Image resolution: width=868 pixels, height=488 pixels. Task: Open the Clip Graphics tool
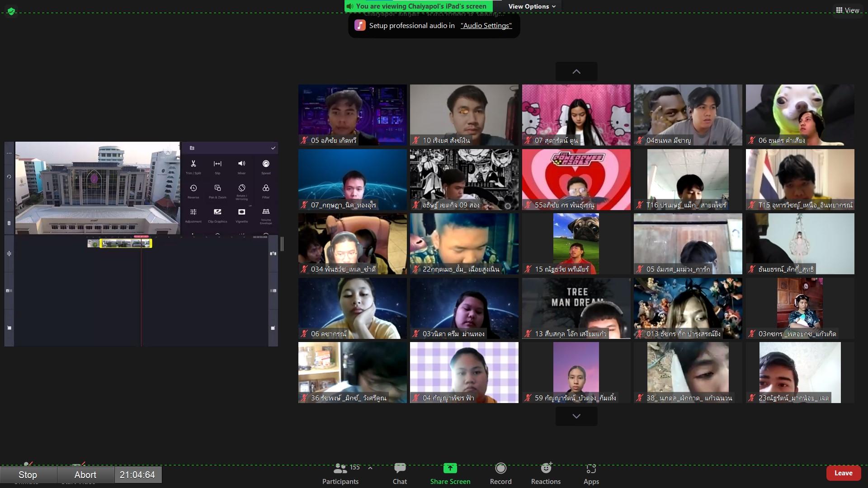click(x=217, y=215)
